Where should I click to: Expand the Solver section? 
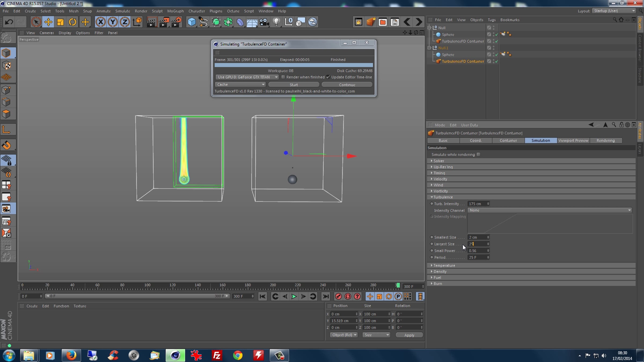coord(531,161)
